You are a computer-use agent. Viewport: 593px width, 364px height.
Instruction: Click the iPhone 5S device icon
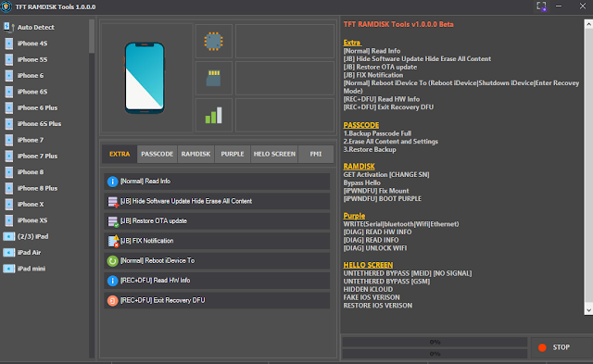[x=8, y=59]
